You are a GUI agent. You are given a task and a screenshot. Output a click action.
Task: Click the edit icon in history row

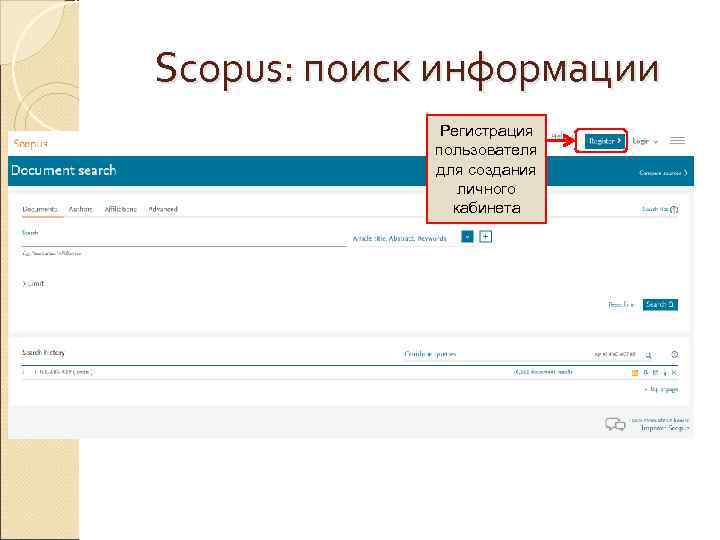click(665, 373)
